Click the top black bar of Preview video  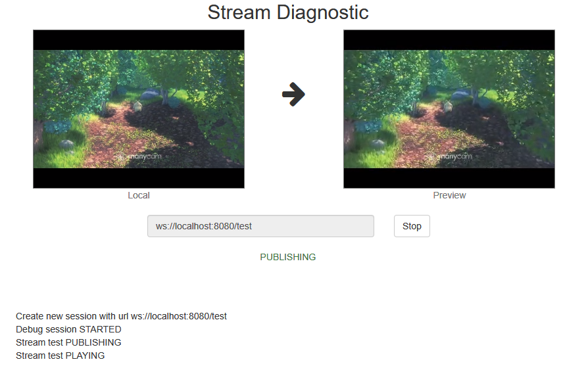tap(449, 40)
